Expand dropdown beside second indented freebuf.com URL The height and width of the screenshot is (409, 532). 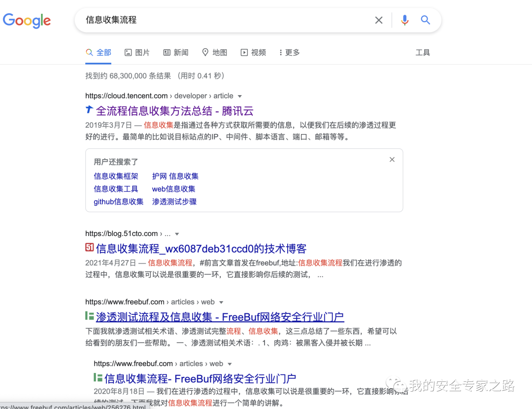[x=230, y=364]
